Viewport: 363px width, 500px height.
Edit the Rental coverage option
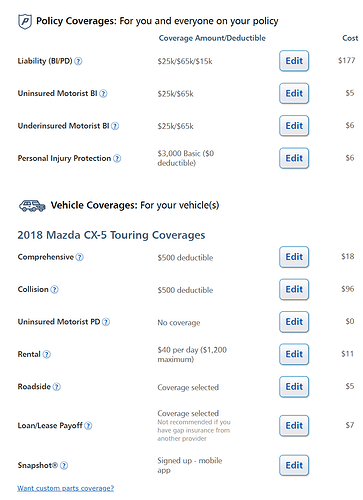(x=294, y=354)
